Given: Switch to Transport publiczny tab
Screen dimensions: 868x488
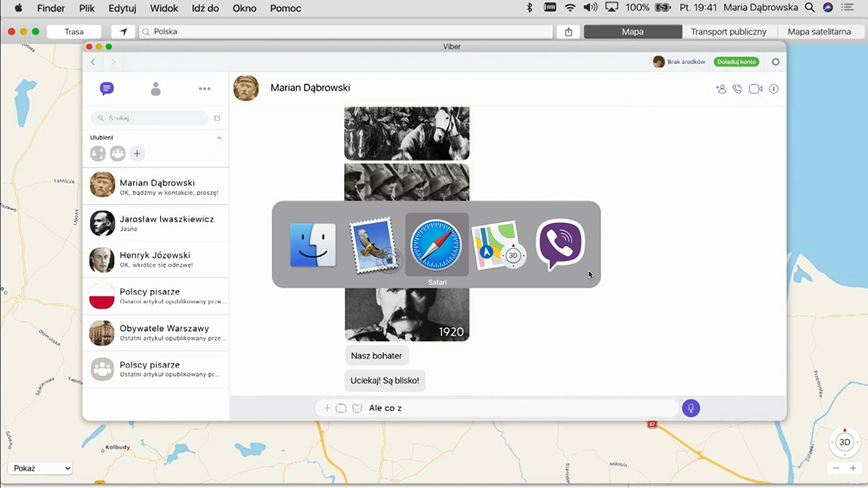Looking at the screenshot, I should tap(729, 32).
